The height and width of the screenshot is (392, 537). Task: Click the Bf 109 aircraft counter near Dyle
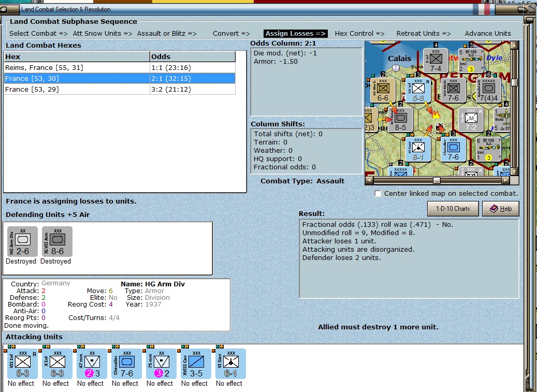[x=471, y=61]
